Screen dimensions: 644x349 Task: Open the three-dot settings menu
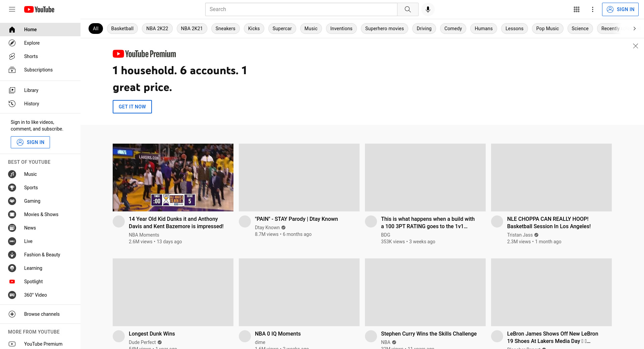click(593, 9)
